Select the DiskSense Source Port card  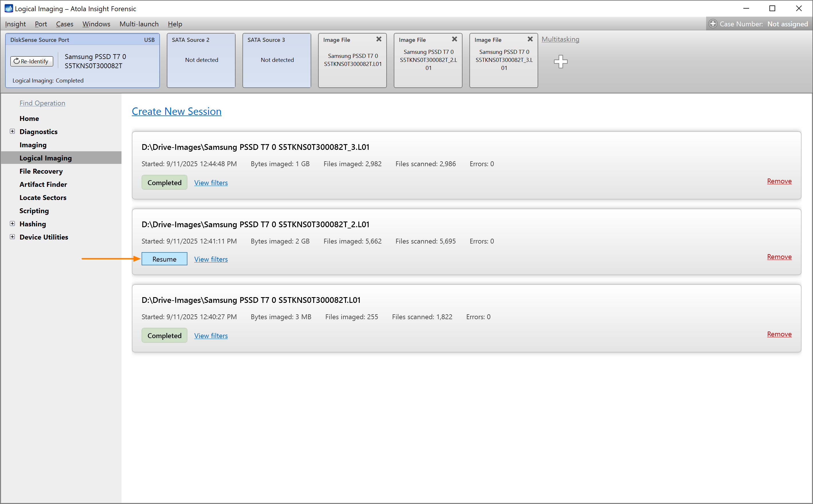tap(82, 60)
